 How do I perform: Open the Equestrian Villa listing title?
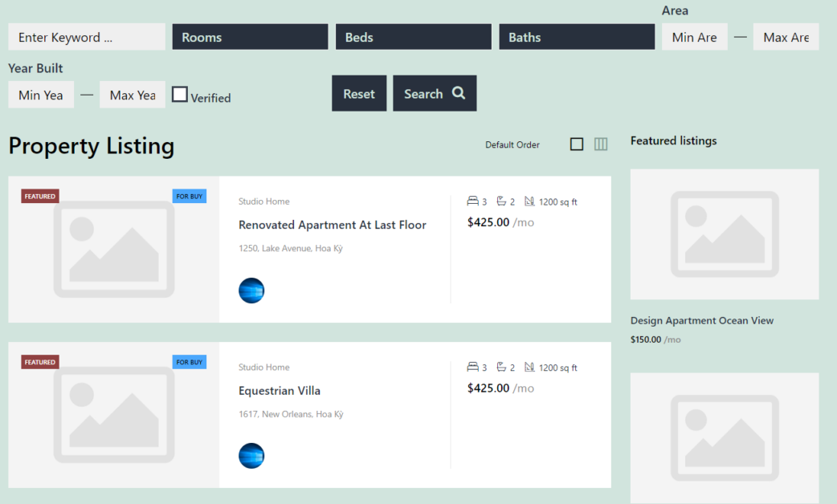(280, 391)
